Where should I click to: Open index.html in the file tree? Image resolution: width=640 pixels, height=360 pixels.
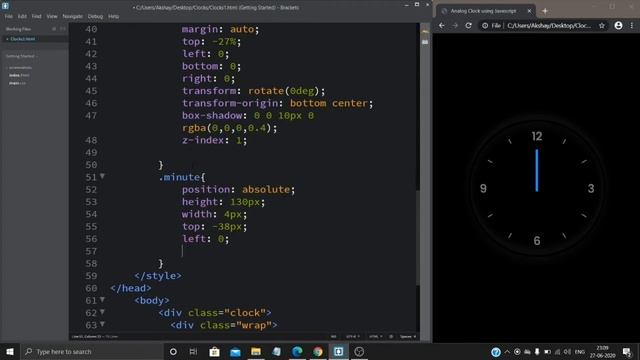[19, 75]
